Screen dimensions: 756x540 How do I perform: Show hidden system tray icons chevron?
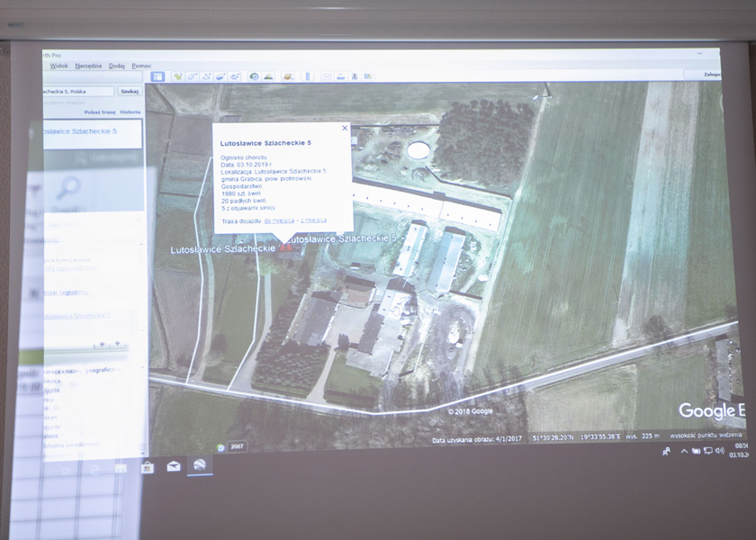point(683,451)
